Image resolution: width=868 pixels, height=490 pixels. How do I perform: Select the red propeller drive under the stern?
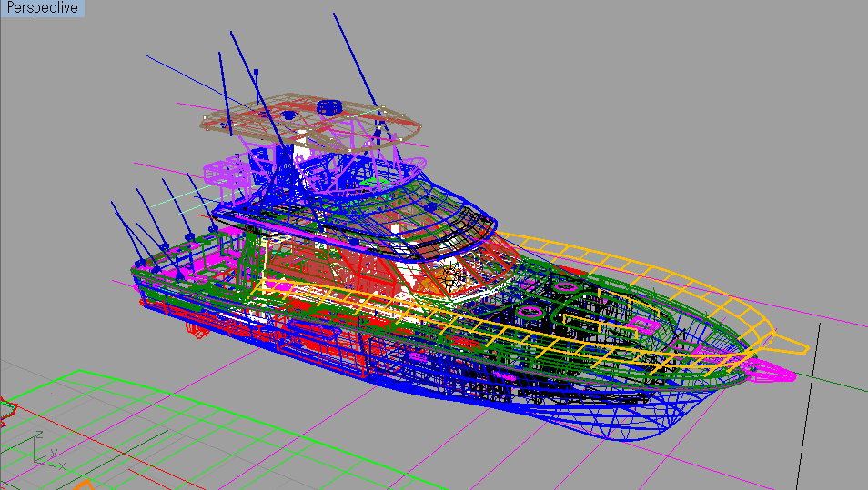point(197,330)
